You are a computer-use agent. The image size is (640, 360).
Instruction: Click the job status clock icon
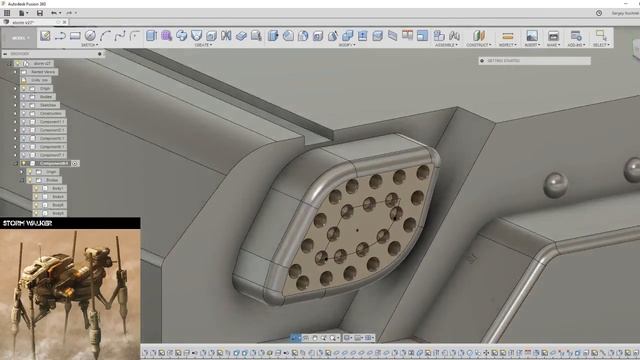click(599, 13)
